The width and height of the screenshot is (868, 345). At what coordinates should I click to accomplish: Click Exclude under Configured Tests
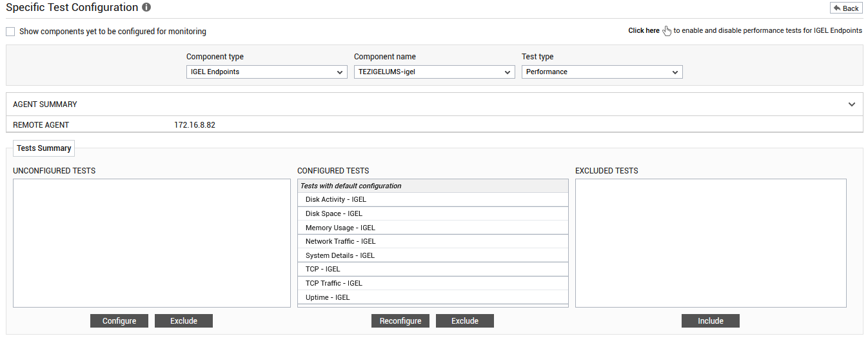465,321
